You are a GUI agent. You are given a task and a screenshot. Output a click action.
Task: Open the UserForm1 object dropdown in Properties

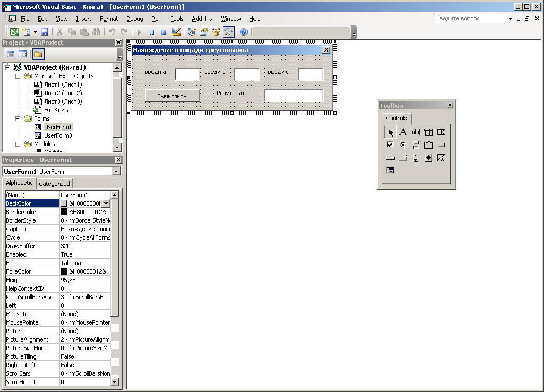pyautogui.click(x=116, y=172)
